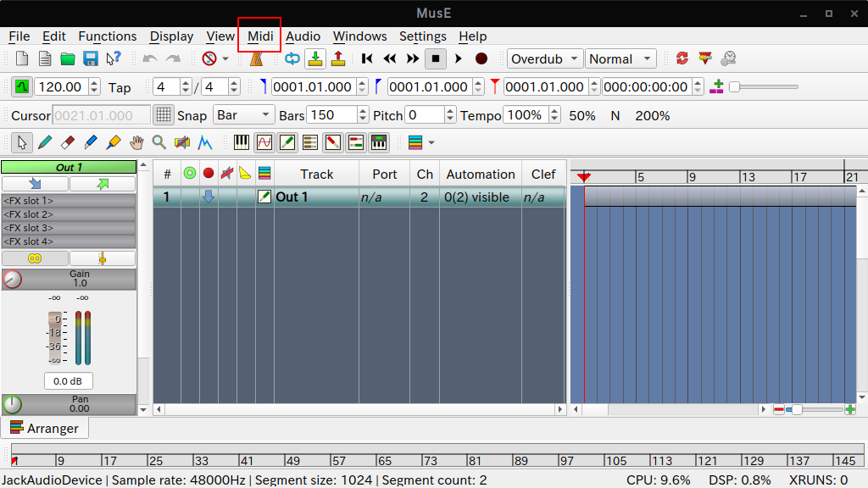This screenshot has height=488, width=868.
Task: Click the colorful bars icon dropdown arrow
Action: (x=431, y=142)
